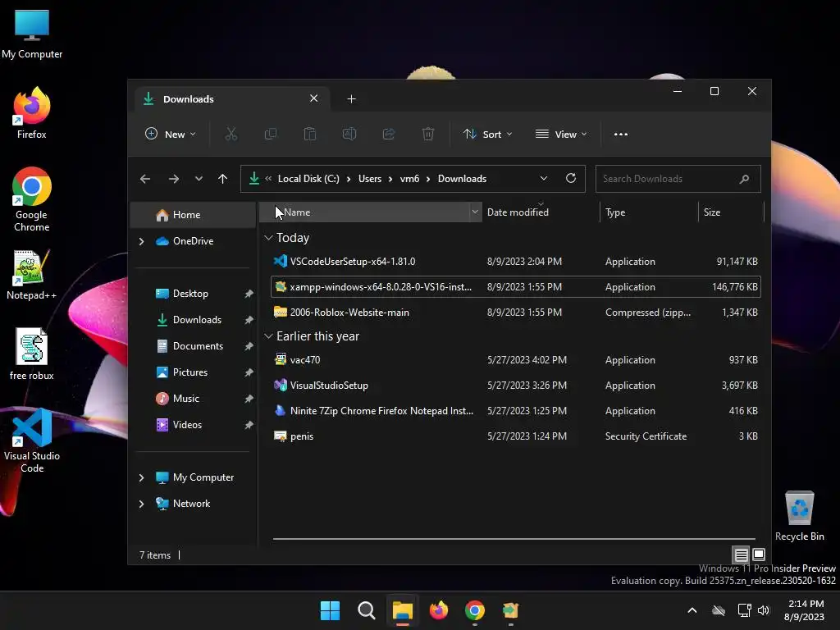
Task: Select 2006-Roblox-Website-main zip file
Action: tap(515, 313)
